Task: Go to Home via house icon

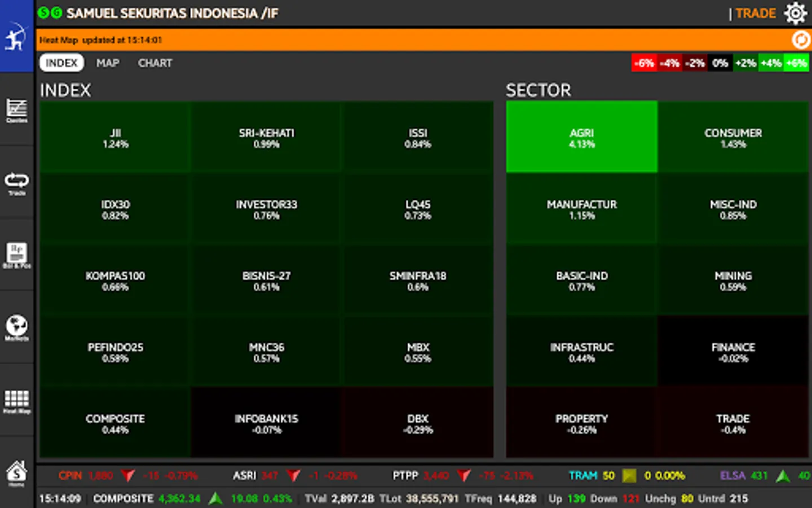Action: pyautogui.click(x=16, y=473)
